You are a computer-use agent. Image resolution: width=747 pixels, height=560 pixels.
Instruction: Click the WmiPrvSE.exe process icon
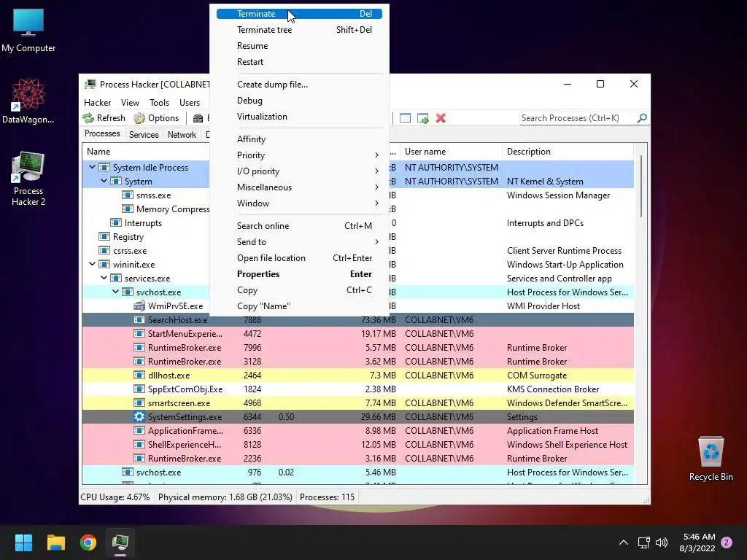[139, 306]
